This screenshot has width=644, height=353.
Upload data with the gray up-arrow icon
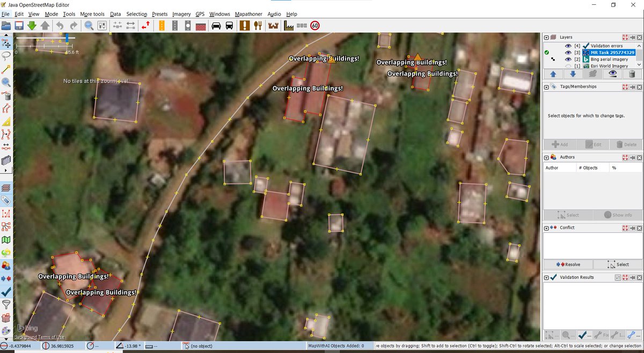pos(45,25)
